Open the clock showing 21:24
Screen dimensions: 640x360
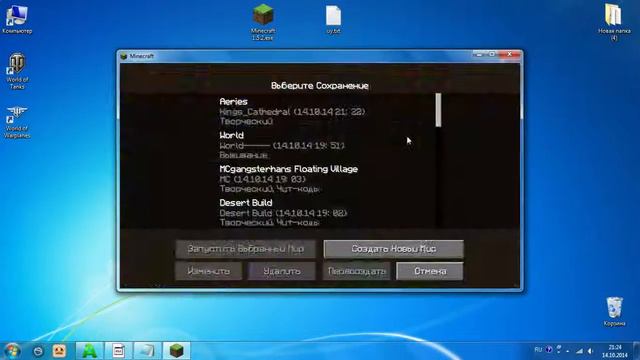click(x=614, y=351)
